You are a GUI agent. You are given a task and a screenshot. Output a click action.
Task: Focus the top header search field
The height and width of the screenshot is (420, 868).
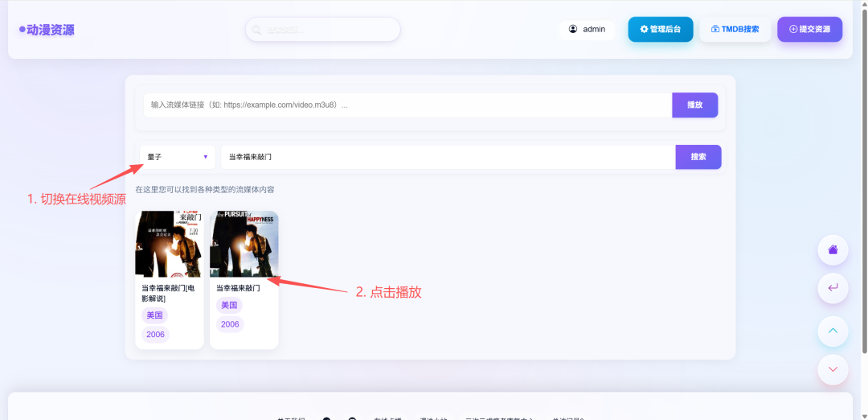tap(323, 29)
